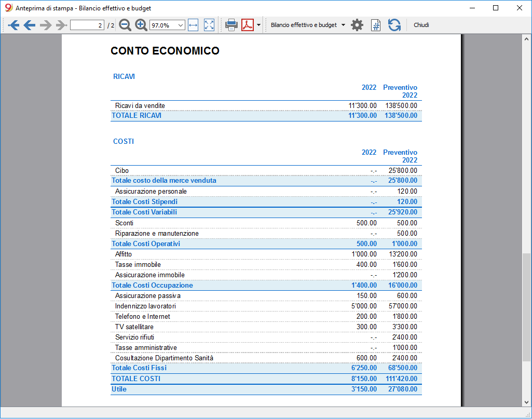
Task: Click the Banana app icon in title bar
Action: (8, 8)
